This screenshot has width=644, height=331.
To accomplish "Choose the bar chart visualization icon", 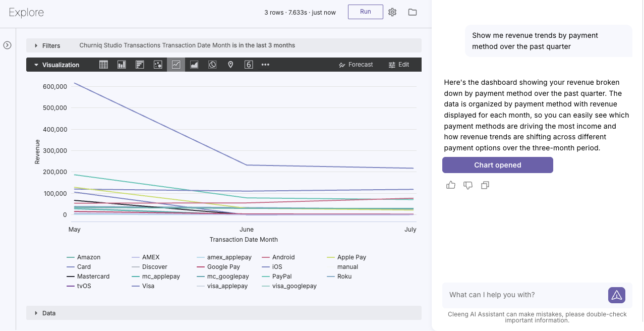I will tap(140, 65).
